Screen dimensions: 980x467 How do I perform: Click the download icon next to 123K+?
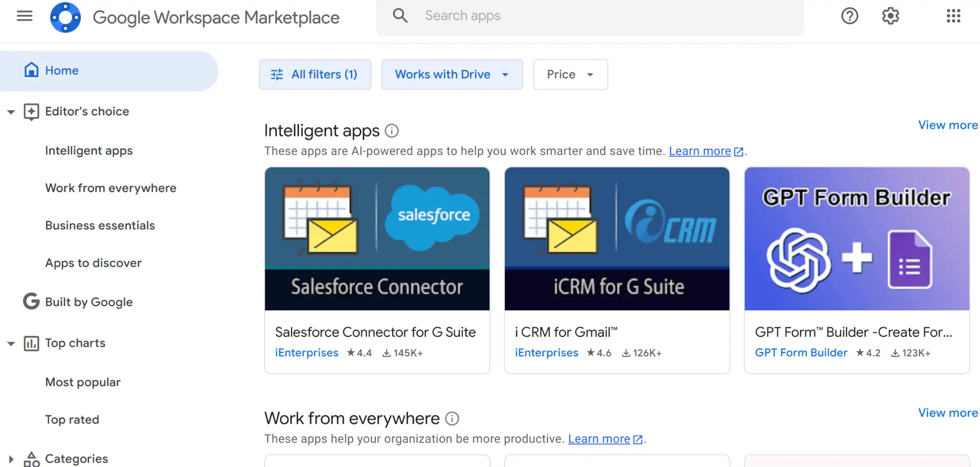894,353
